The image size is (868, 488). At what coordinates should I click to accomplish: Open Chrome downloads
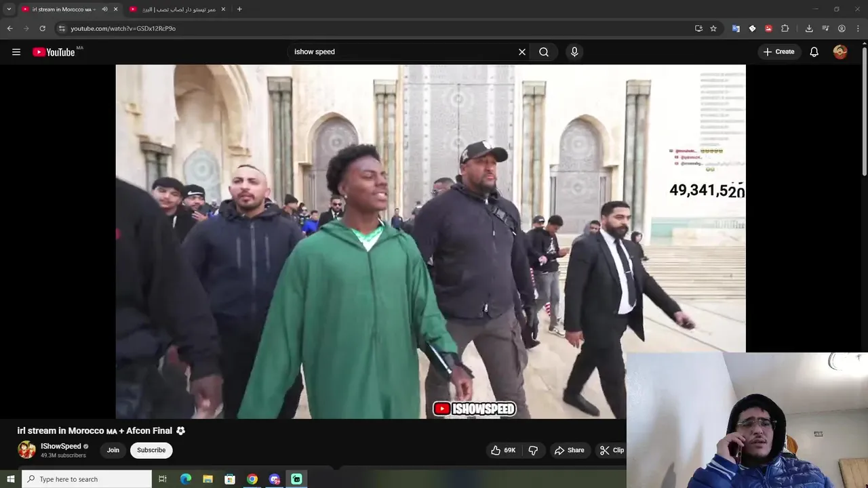point(809,28)
